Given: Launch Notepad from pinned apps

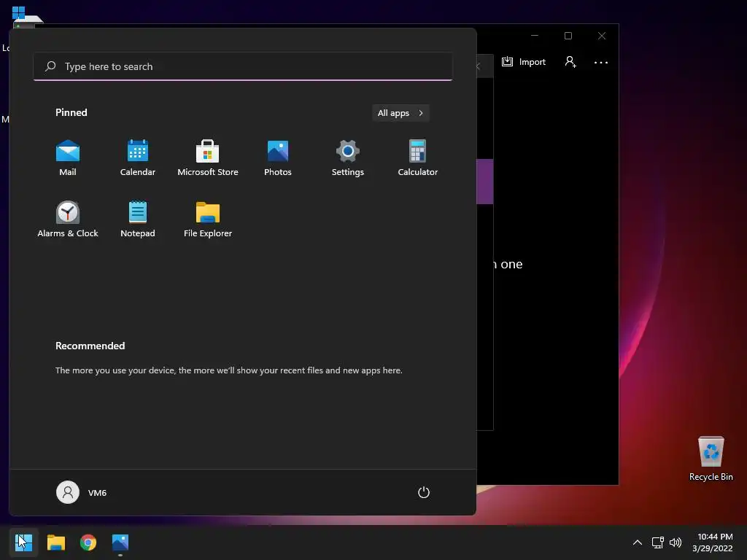Looking at the screenshot, I should [138, 219].
